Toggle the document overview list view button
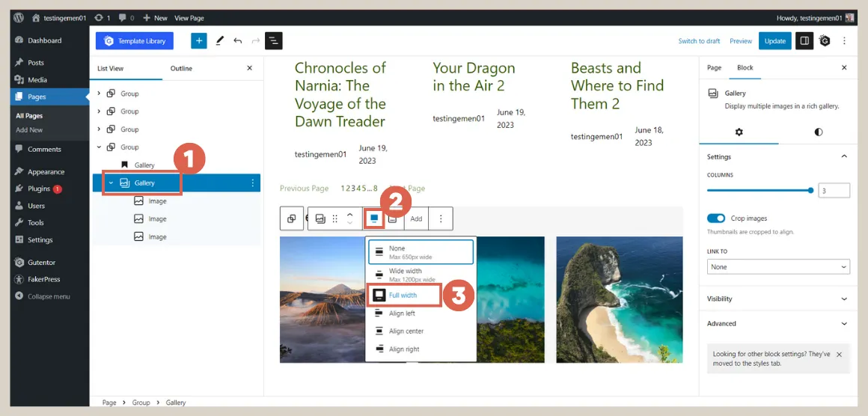Screen dimensions: 868x416 coord(273,41)
